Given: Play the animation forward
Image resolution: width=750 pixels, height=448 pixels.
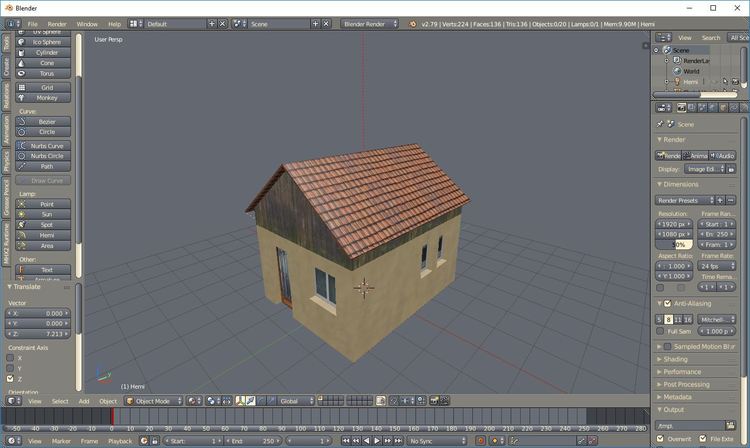Looking at the screenshot, I should (377, 441).
